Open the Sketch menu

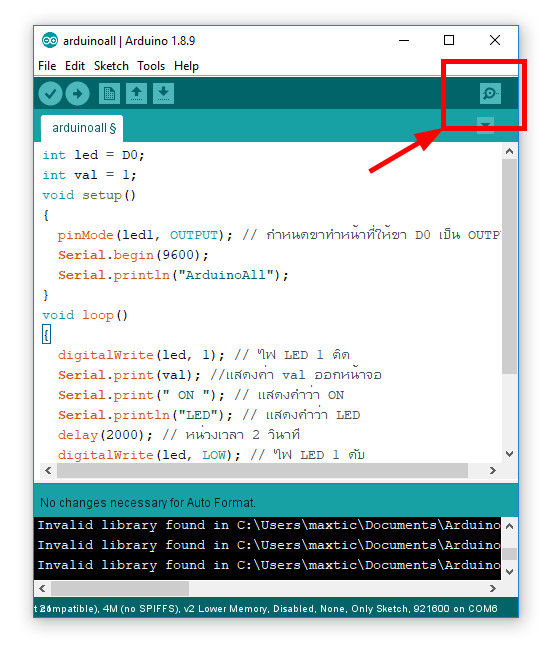click(111, 66)
